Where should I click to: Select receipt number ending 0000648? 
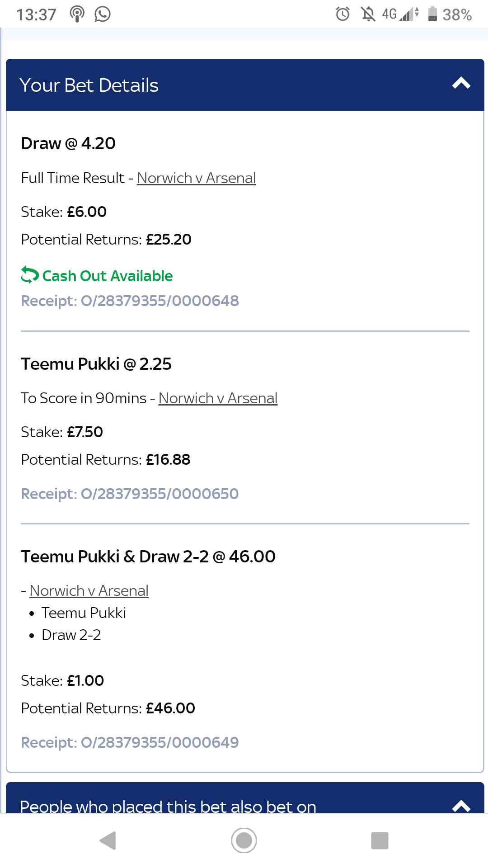(x=130, y=301)
